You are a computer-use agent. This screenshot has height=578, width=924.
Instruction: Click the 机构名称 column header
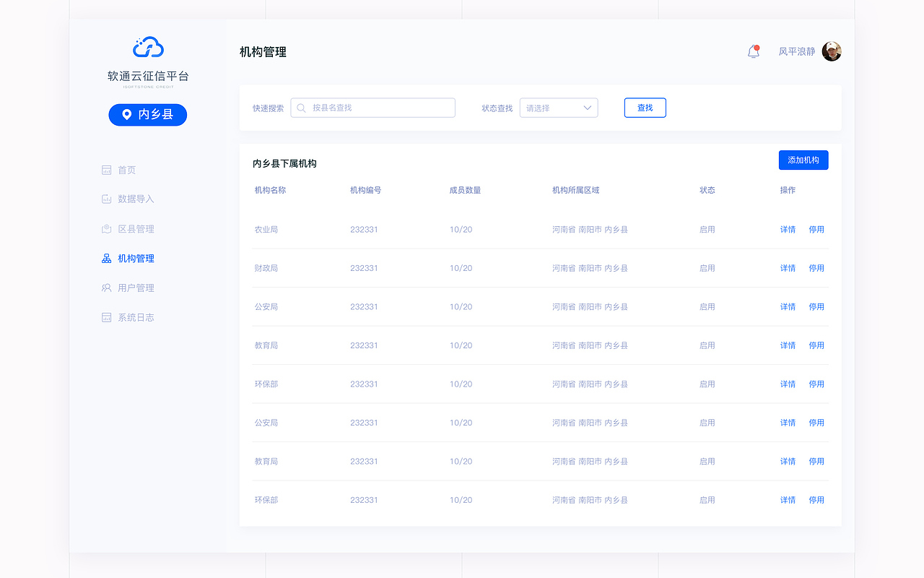(x=270, y=190)
